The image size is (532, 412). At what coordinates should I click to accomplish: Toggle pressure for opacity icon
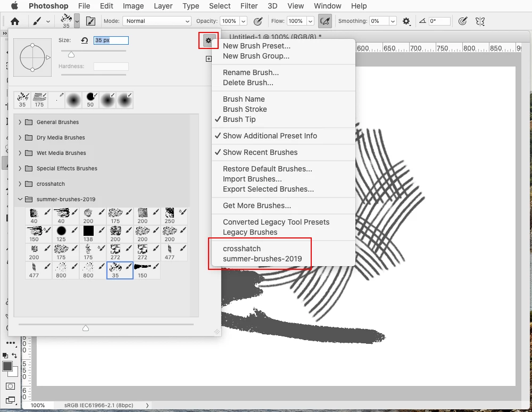pos(258,21)
